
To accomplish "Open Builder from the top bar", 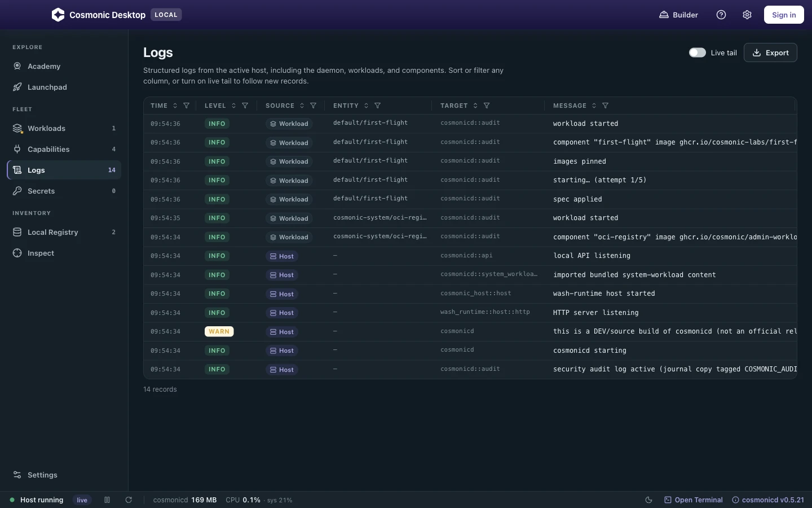I will (678, 15).
